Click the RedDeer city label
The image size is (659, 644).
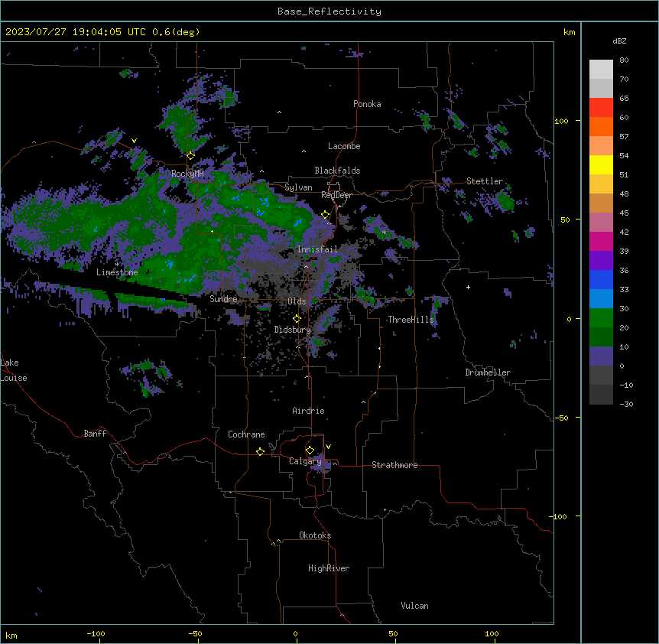click(x=336, y=195)
